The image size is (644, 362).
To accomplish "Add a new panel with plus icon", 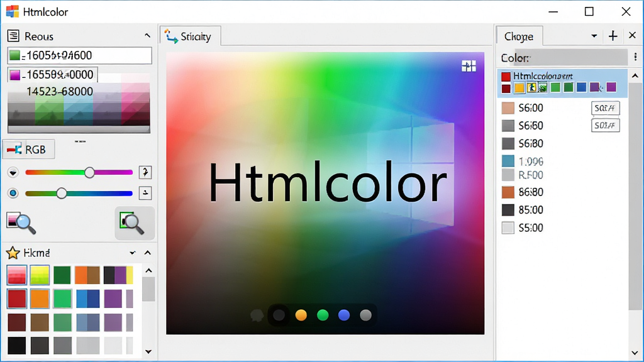I will pos(613,36).
